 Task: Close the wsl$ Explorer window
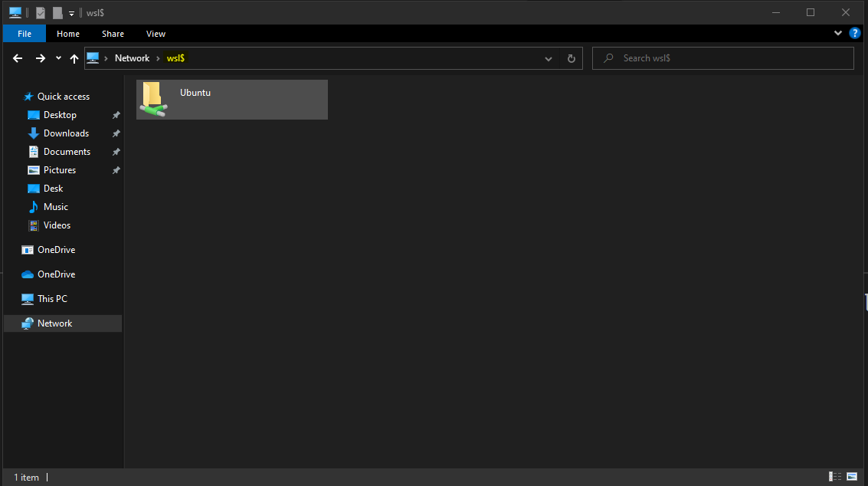pyautogui.click(x=845, y=12)
